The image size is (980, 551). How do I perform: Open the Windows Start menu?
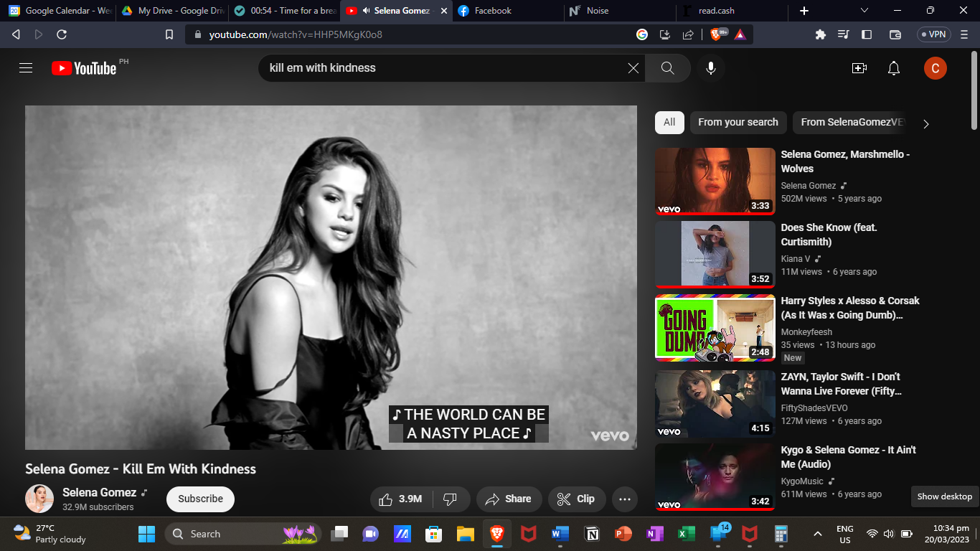click(146, 534)
